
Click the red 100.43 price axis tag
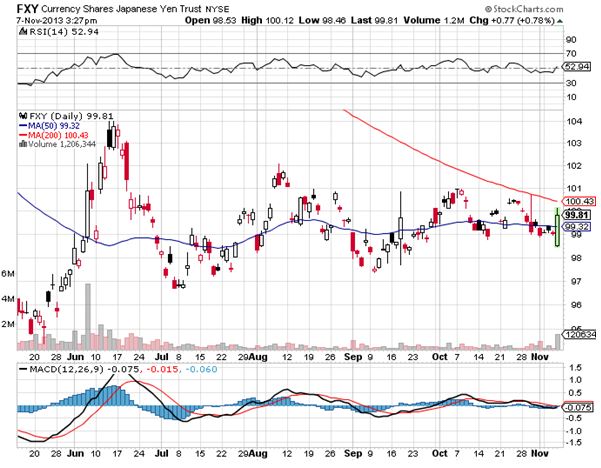pyautogui.click(x=580, y=201)
